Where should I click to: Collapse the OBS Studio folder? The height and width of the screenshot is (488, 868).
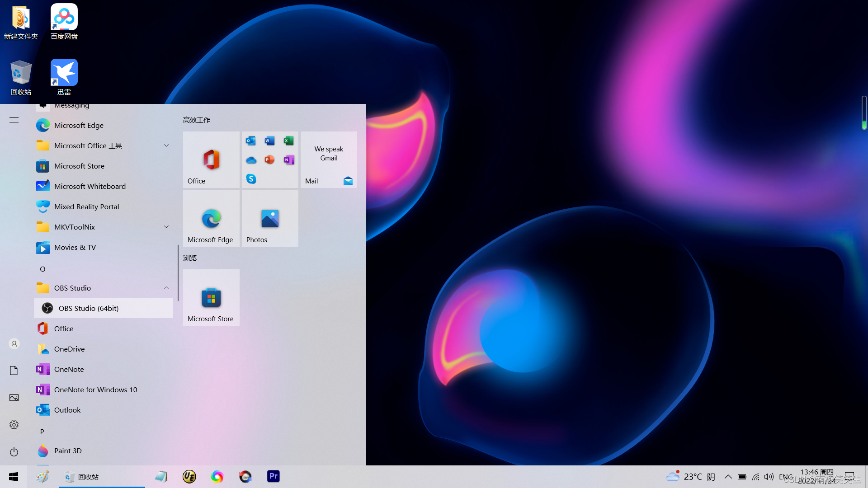103,288
